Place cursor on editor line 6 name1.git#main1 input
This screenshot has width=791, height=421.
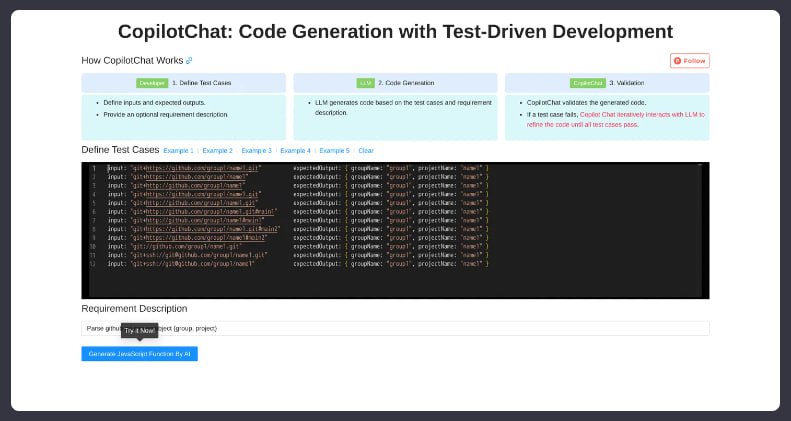click(x=204, y=212)
